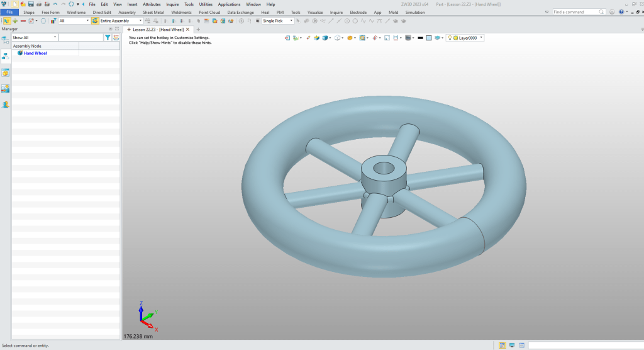Open the assembly tree tab in Manager sidebar
The image size is (644, 350).
(5, 55)
